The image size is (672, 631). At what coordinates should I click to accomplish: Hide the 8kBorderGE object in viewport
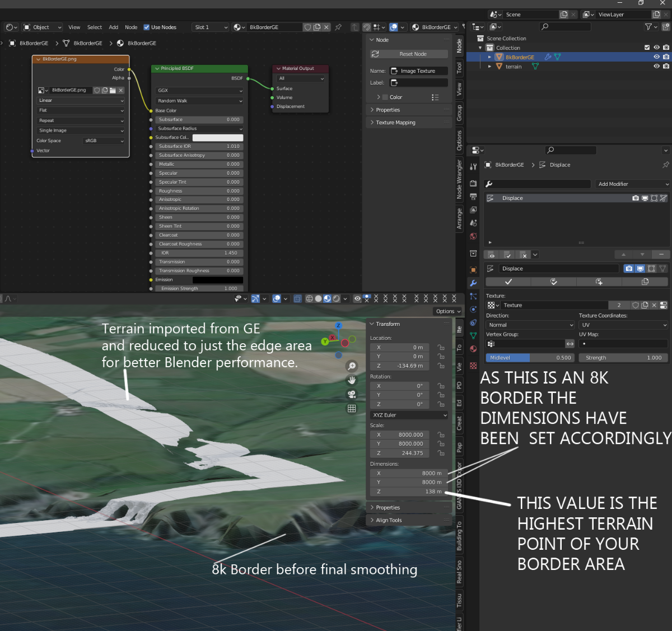click(656, 57)
